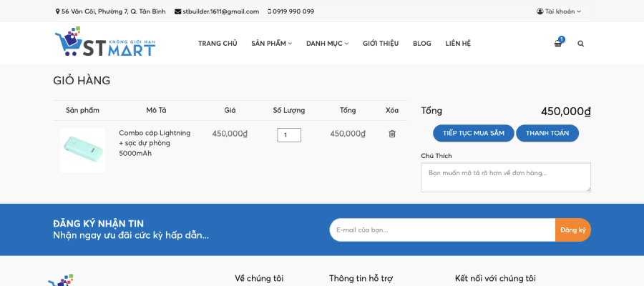Click the ĐĂNG KÝ NHẬN TIN heading
The image size is (644, 286).
99,224
